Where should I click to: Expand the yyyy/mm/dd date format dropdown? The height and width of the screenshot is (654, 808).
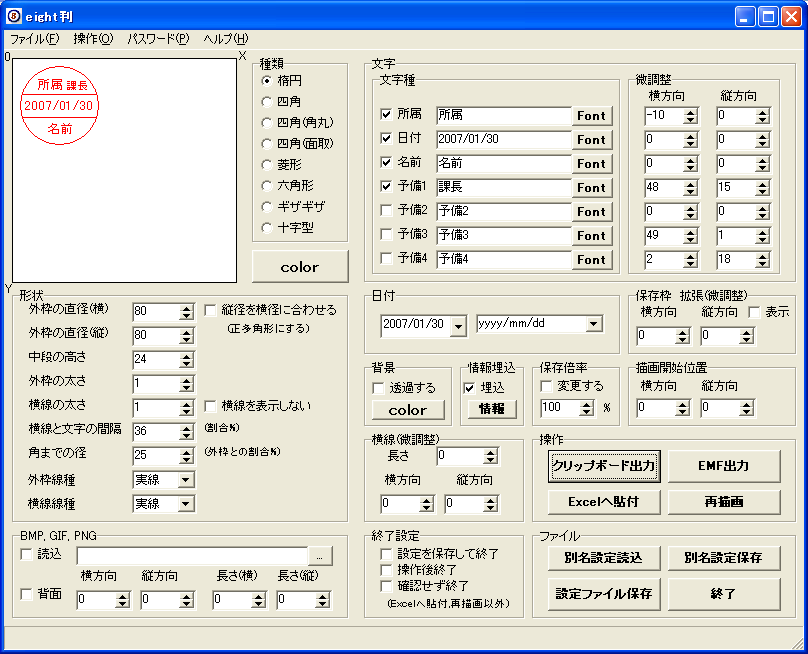pyautogui.click(x=594, y=324)
